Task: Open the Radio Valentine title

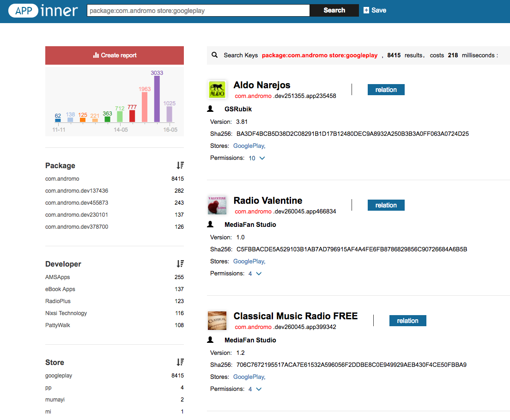Action: click(267, 201)
